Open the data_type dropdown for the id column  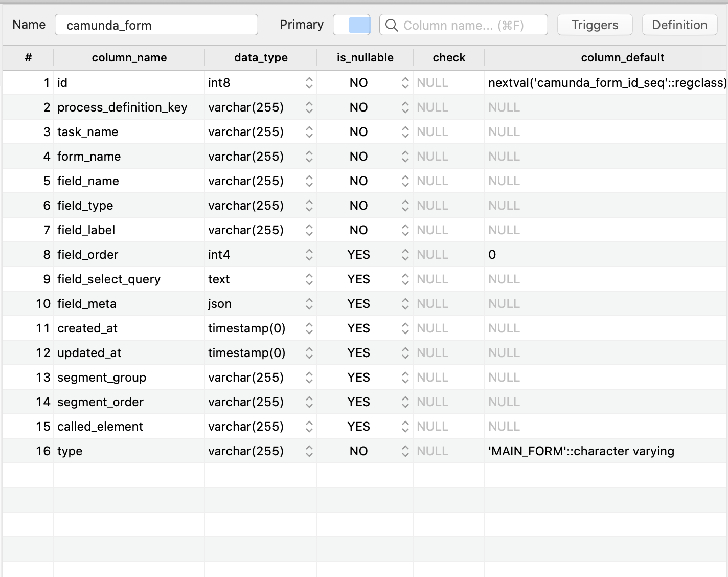[309, 82]
